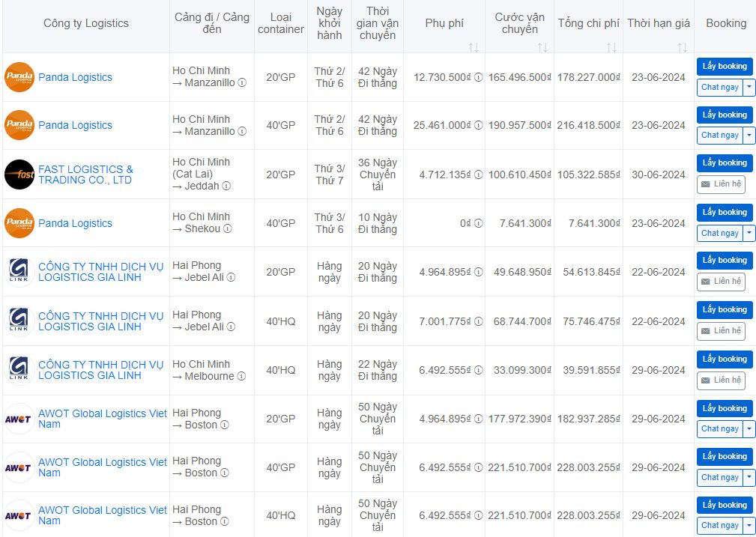Screen dimensions: 756x537
Task: Expand Chat ngay dropdown arrow for Shekou row
Action: pos(749,233)
